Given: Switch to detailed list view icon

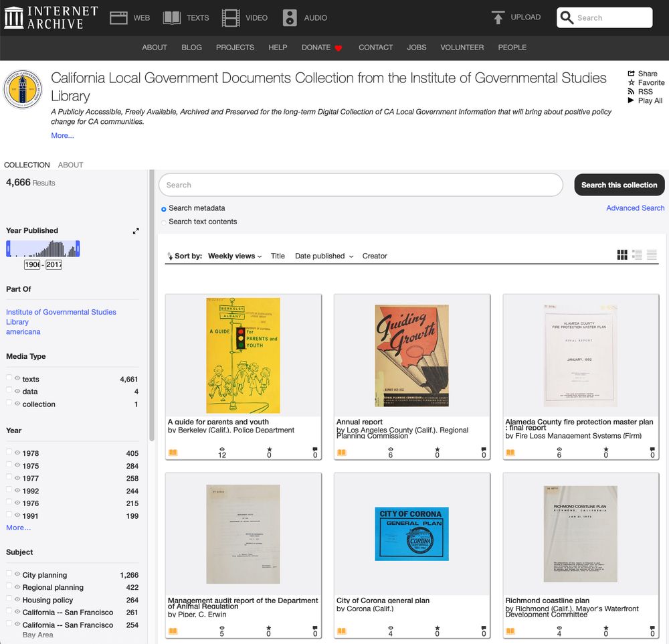Looking at the screenshot, I should point(637,255).
